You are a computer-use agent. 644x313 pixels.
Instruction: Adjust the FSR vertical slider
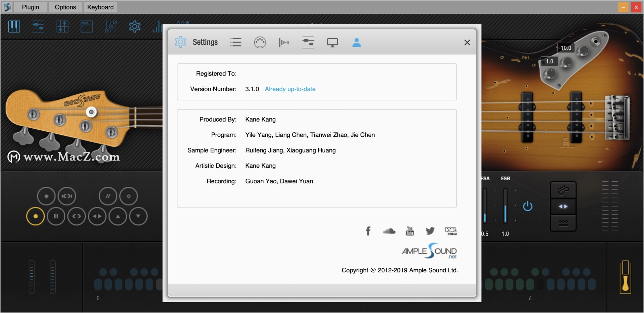tap(505, 206)
